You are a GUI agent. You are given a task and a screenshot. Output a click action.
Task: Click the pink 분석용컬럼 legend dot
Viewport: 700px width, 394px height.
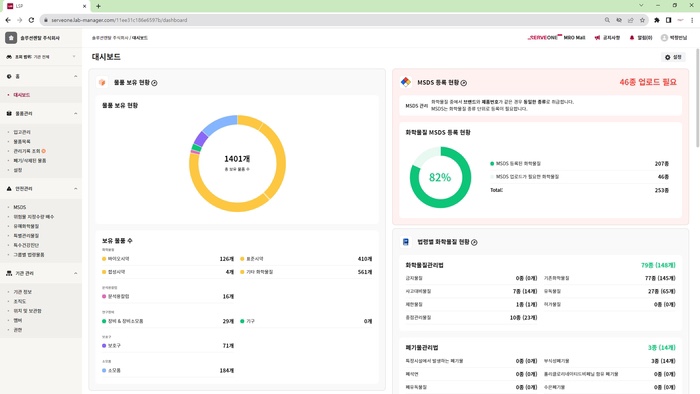tap(104, 296)
